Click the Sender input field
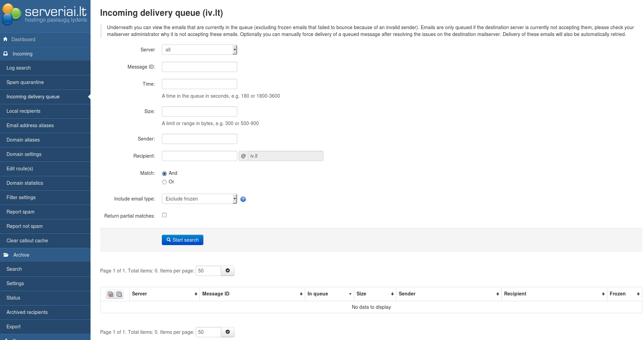The image size is (644, 340). click(199, 139)
